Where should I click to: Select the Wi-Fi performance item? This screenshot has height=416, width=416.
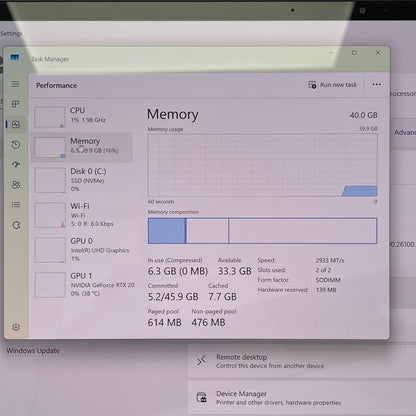(x=82, y=215)
